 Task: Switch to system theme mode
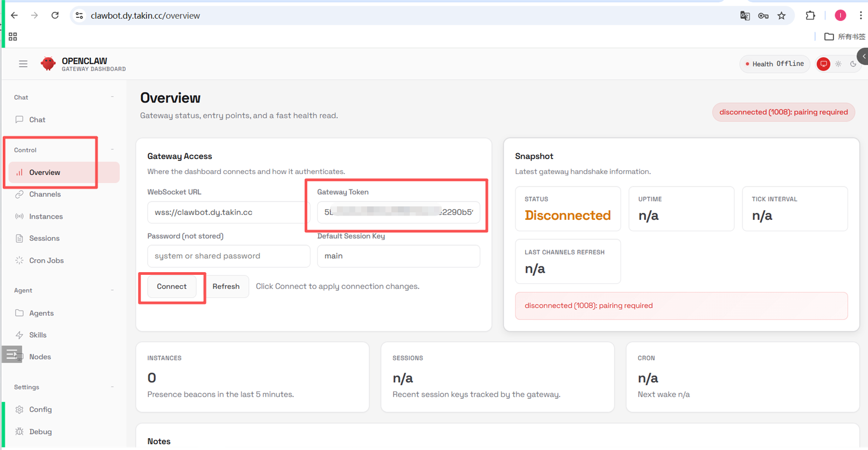[x=823, y=64]
